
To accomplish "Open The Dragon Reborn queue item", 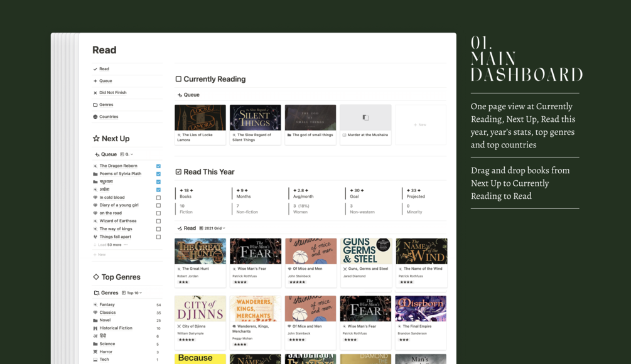I will 118,166.
